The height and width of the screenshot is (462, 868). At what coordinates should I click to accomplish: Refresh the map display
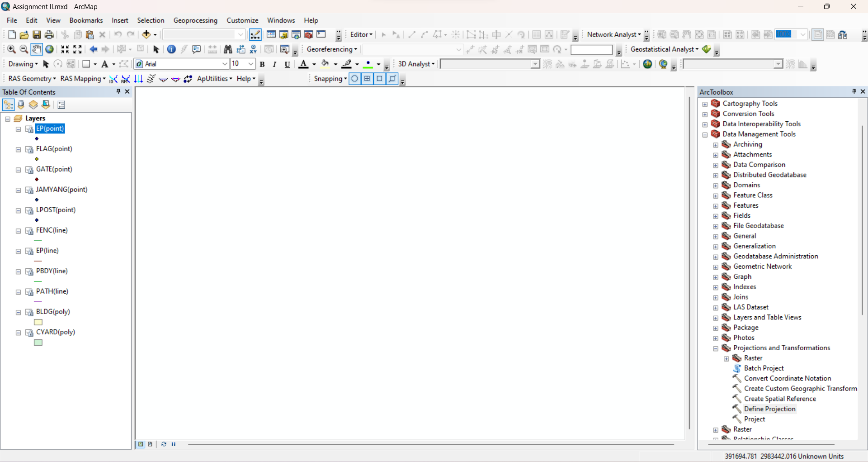coord(164,444)
